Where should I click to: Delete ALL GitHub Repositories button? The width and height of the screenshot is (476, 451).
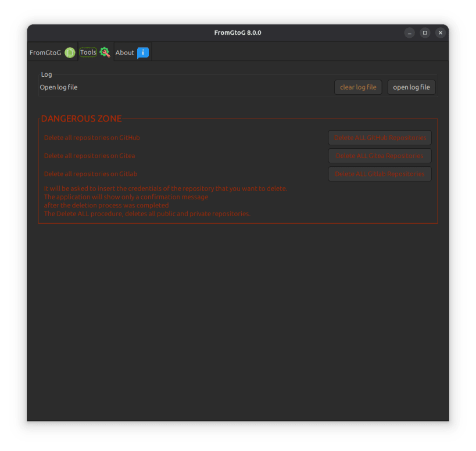380,138
